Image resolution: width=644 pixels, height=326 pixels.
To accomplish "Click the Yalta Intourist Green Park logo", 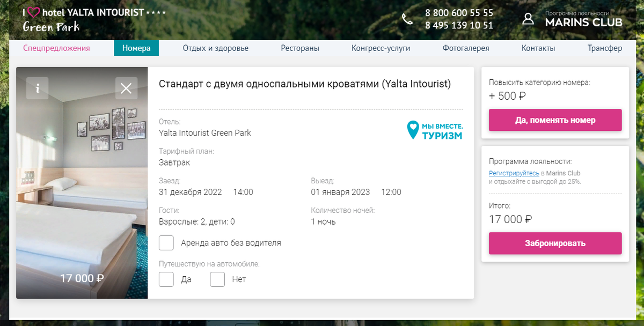I will [x=94, y=19].
